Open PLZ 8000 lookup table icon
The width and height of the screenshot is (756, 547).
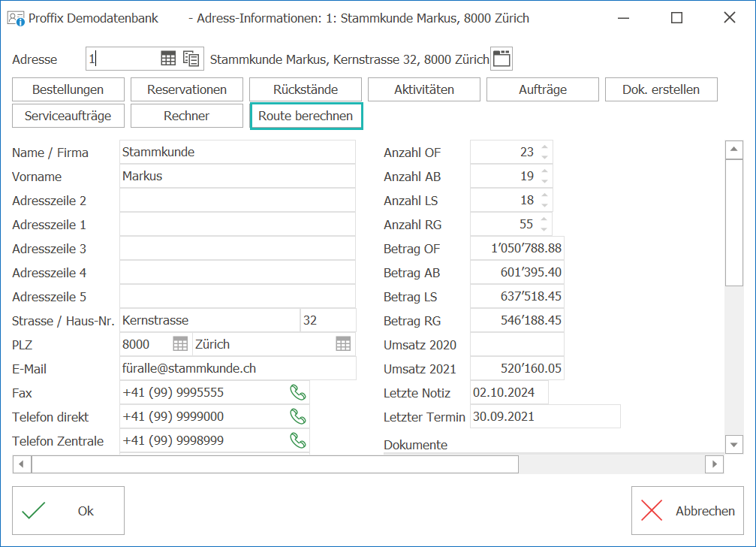point(180,344)
